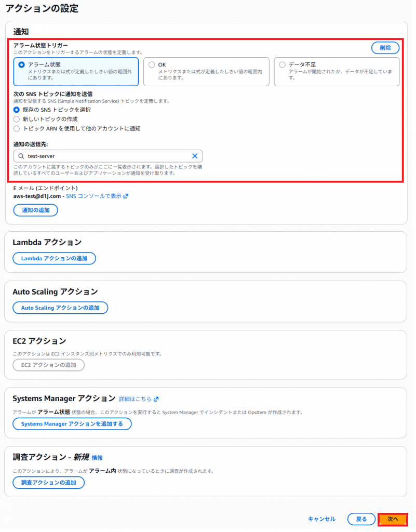Viewport: 416px width, 532px height.
Task: Clear the test-server topic with the X icon
Action: pos(195,156)
